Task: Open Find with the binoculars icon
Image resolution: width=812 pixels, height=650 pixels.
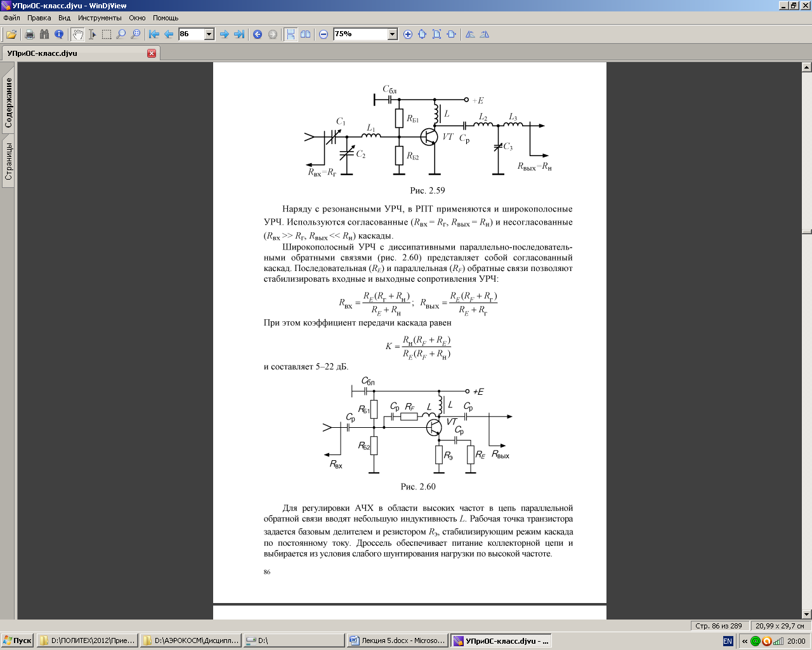Action: click(44, 34)
